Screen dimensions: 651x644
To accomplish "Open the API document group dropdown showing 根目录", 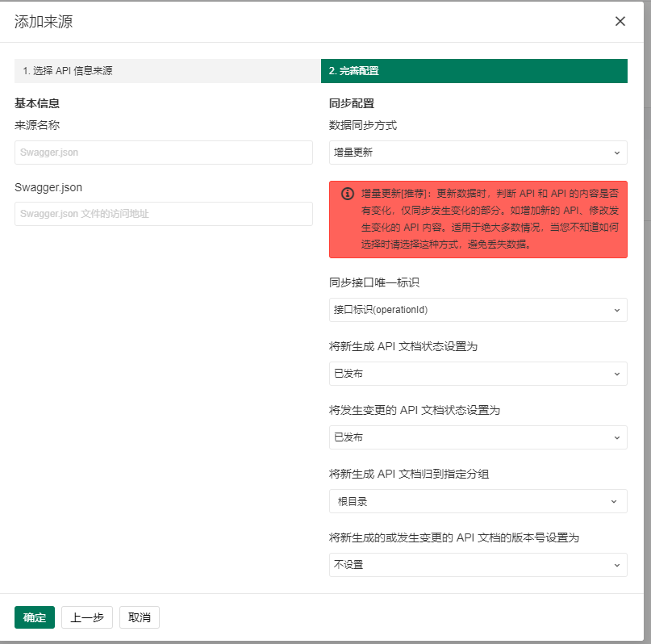I will pos(478,501).
